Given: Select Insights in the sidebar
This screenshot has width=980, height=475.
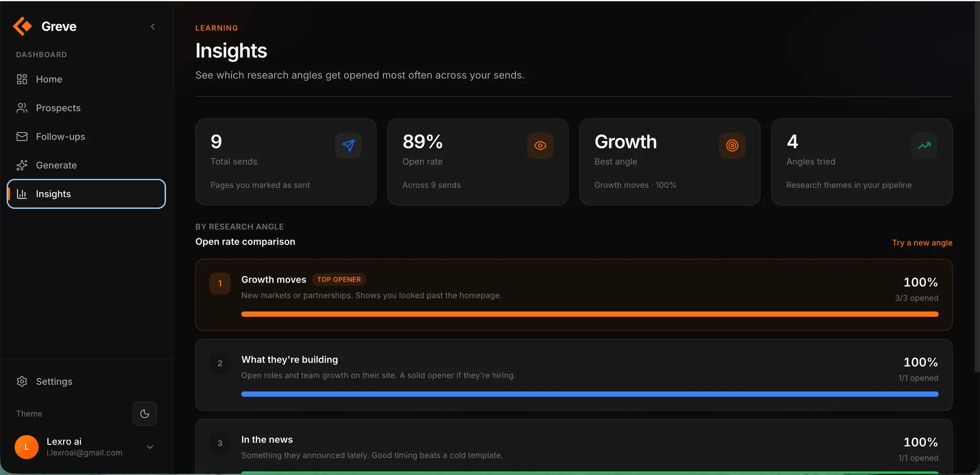Looking at the screenshot, I should tap(86, 194).
